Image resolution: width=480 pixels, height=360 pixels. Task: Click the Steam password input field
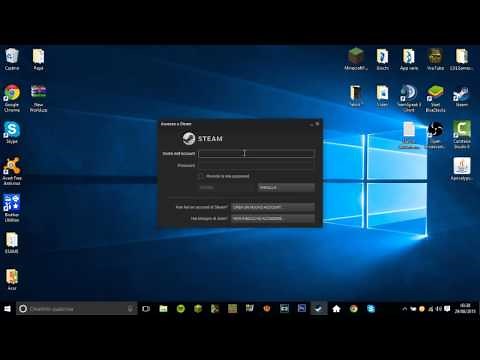(x=256, y=165)
